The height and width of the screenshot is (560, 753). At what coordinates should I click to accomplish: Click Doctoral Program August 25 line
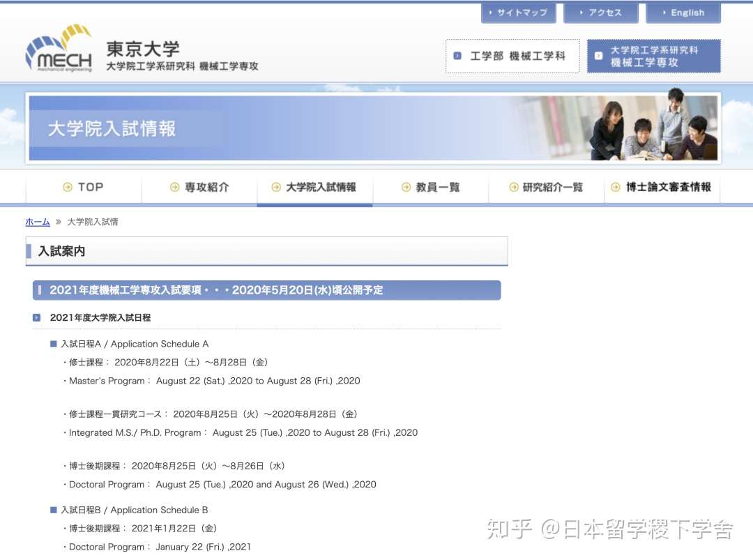click(x=220, y=485)
